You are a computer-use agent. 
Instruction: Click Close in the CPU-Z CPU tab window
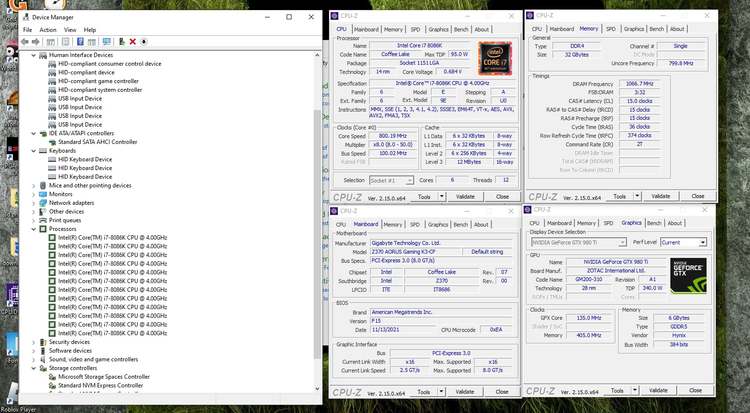502,197
